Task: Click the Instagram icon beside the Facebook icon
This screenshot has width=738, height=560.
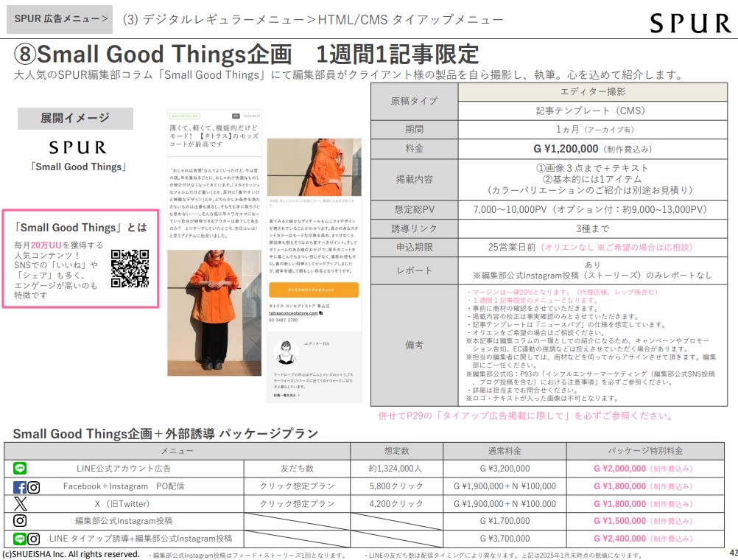Action: pos(33,486)
